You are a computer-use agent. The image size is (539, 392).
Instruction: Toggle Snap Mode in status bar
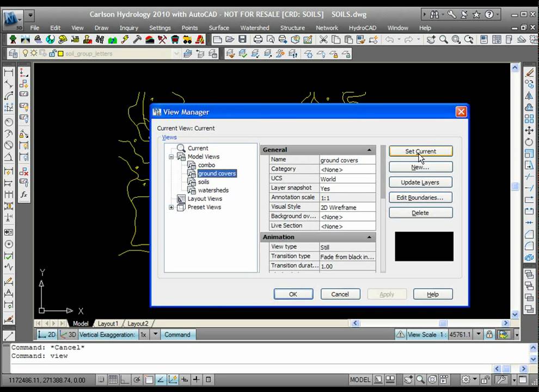coord(101,379)
